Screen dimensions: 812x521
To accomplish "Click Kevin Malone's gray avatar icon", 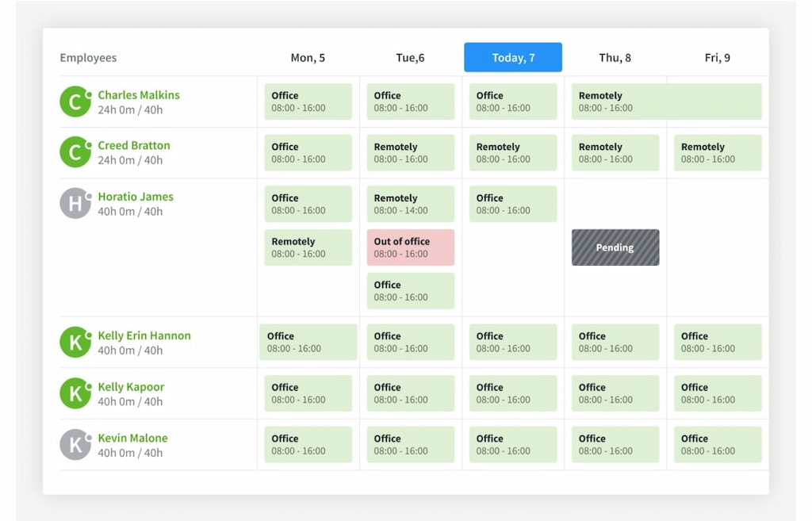I will click(x=75, y=445).
